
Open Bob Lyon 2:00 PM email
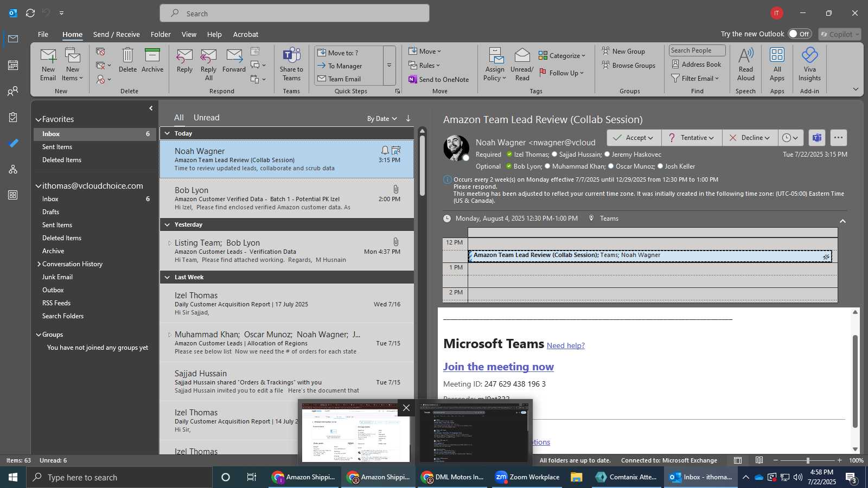[287, 198]
